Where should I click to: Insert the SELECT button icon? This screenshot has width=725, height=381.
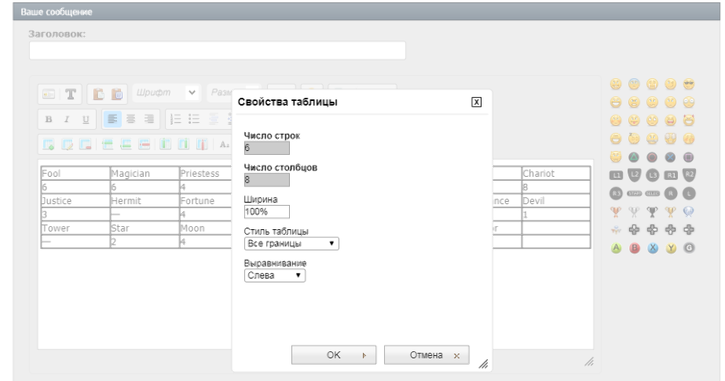pyautogui.click(x=652, y=194)
